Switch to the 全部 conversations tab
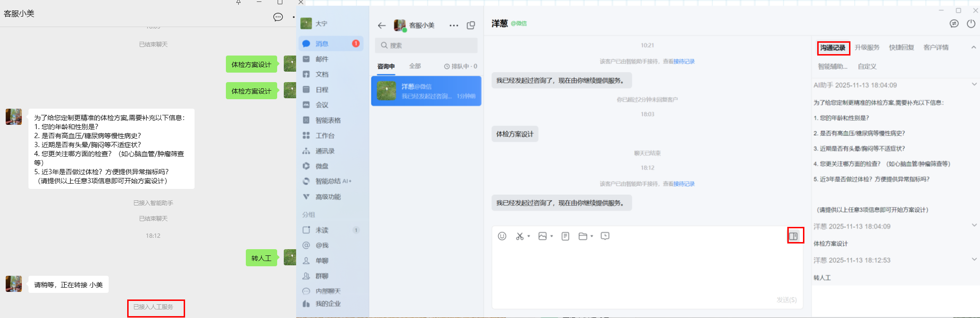 (415, 66)
